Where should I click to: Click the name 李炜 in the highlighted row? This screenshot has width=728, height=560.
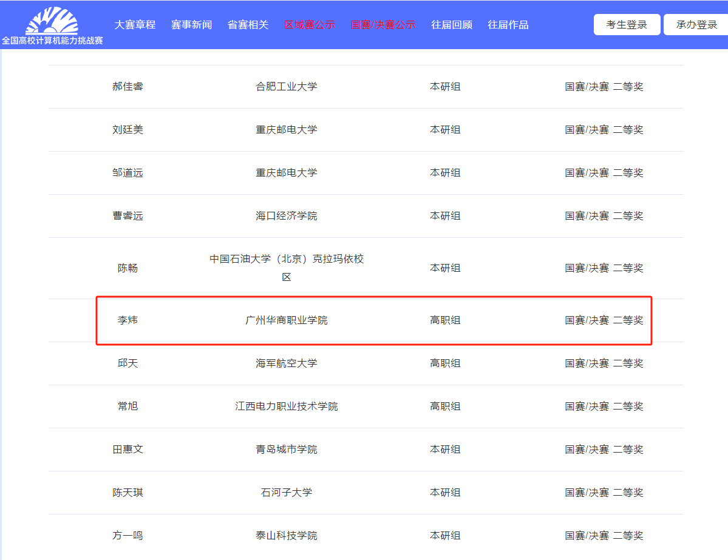click(128, 320)
